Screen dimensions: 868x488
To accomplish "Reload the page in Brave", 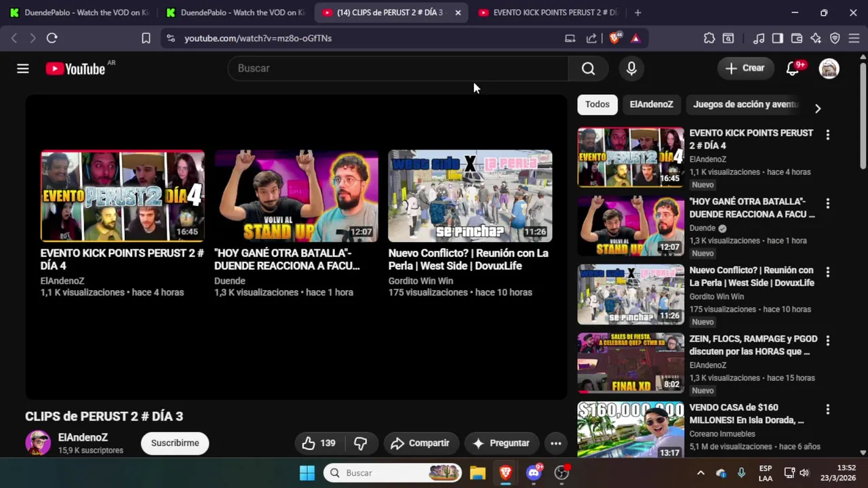I will [x=52, y=39].
